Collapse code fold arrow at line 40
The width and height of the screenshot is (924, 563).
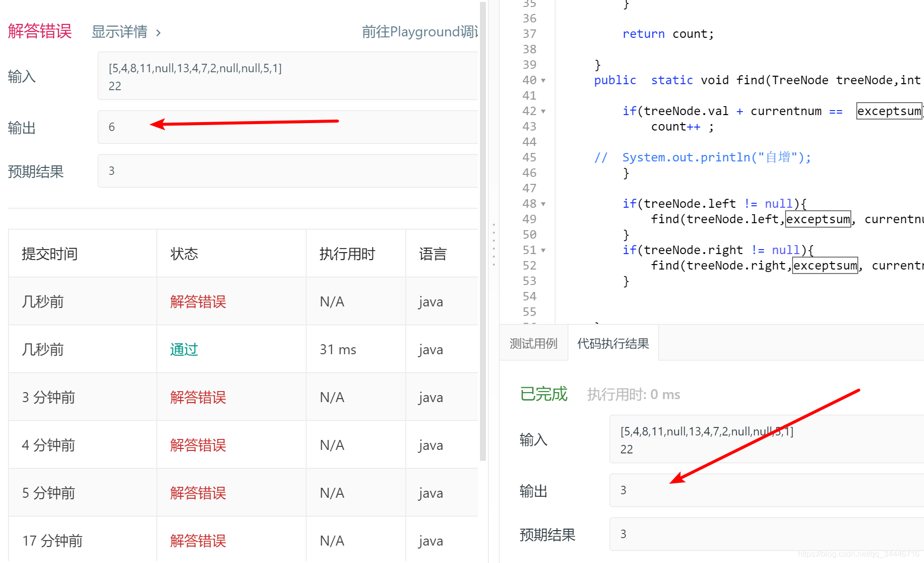click(543, 81)
